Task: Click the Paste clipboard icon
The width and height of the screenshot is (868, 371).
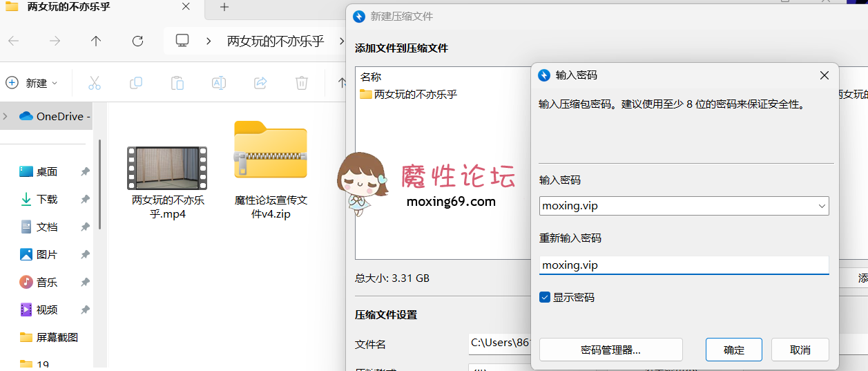Action: pos(177,83)
